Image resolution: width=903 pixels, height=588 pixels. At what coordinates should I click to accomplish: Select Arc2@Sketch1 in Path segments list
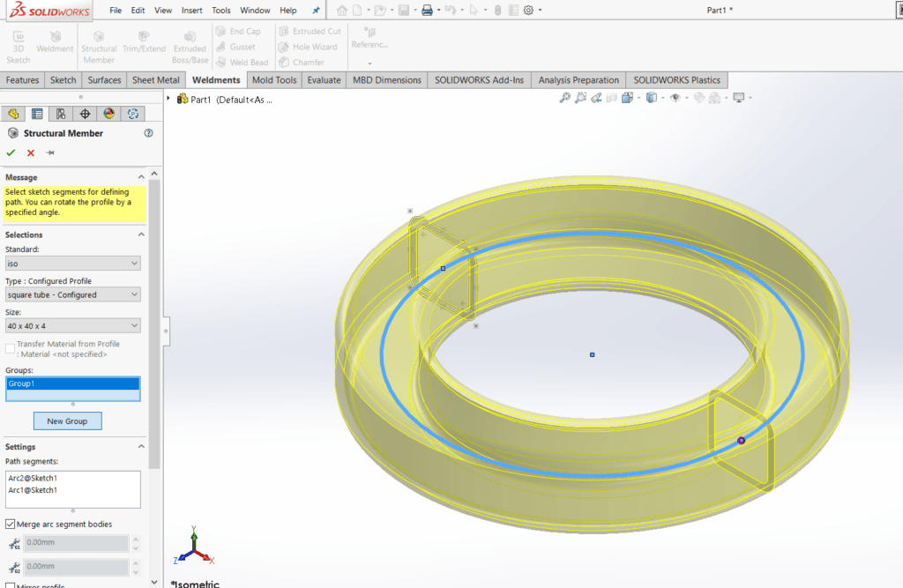[x=33, y=478]
